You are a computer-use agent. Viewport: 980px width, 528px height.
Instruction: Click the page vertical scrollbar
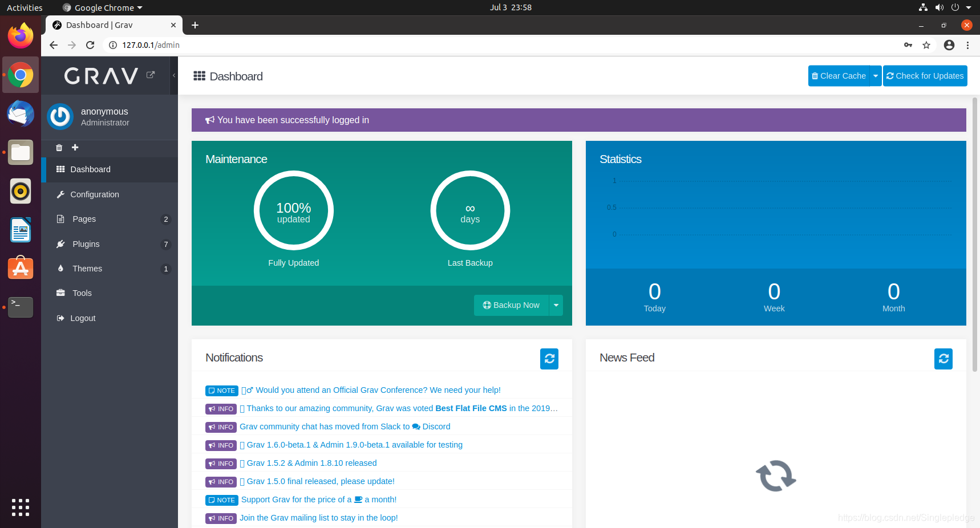coord(975,234)
